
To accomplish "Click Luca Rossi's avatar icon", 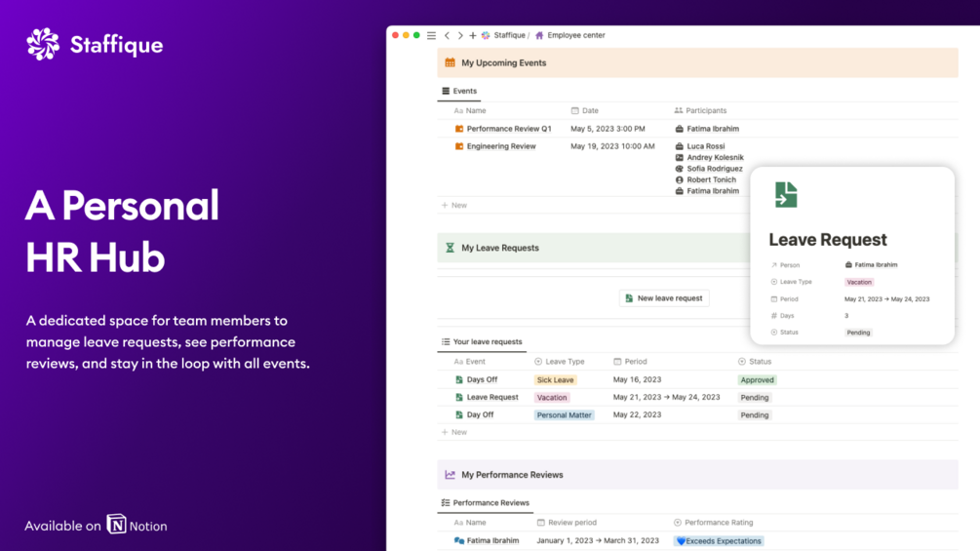I will (x=680, y=146).
